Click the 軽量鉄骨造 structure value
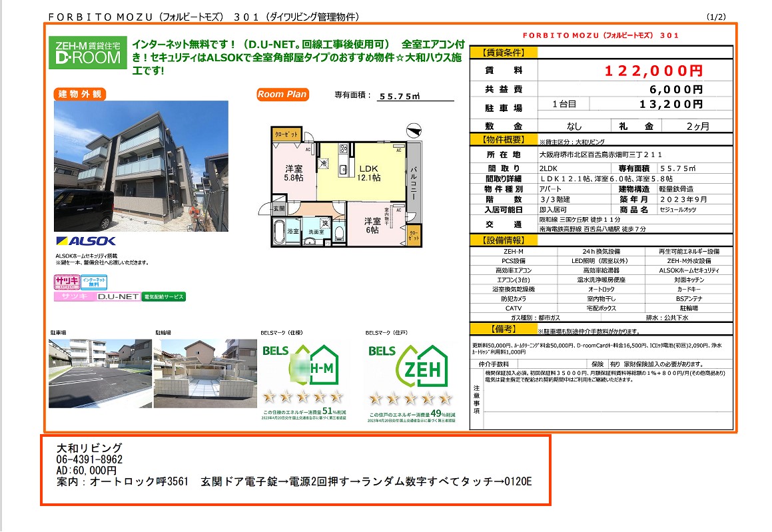772x532 pixels. (x=677, y=189)
